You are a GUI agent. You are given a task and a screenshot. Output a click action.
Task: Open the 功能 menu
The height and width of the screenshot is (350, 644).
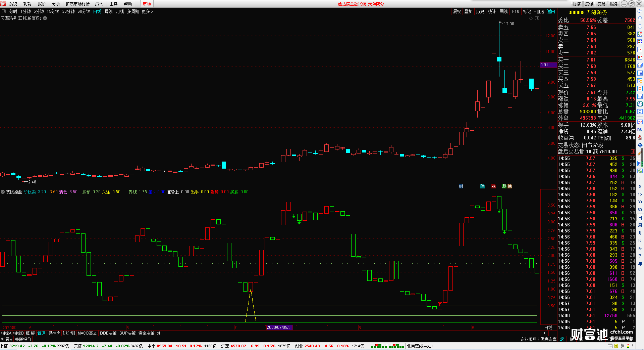pyautogui.click(x=28, y=4)
